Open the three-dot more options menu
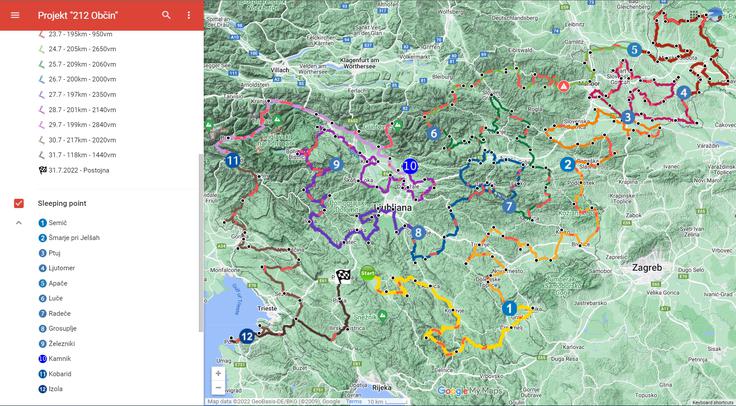 189,15
